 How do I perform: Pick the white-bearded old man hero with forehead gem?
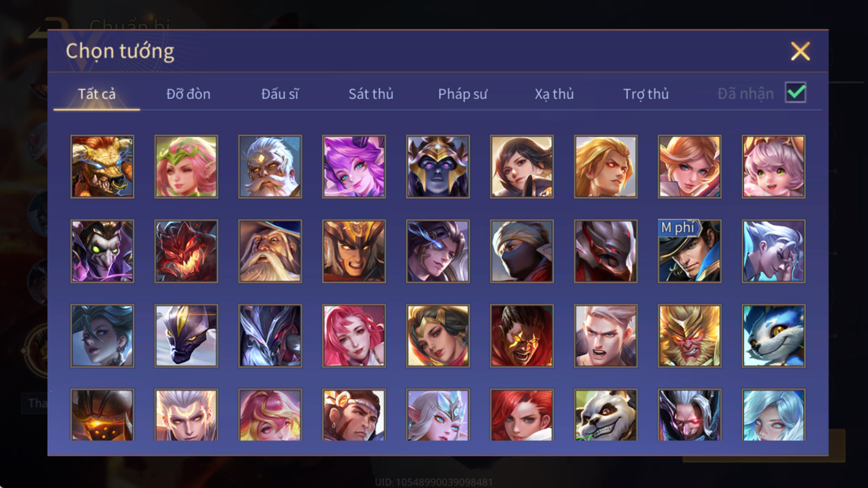click(x=270, y=166)
